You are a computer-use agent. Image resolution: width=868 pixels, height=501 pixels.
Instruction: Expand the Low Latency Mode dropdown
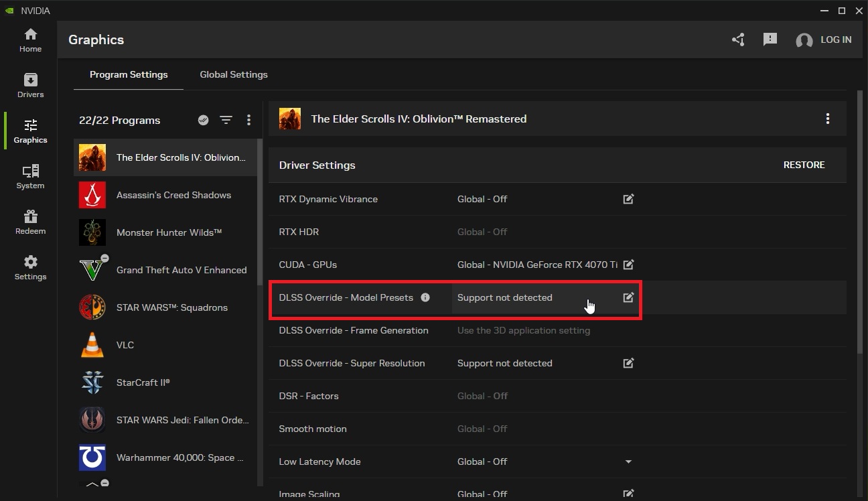pyautogui.click(x=628, y=461)
